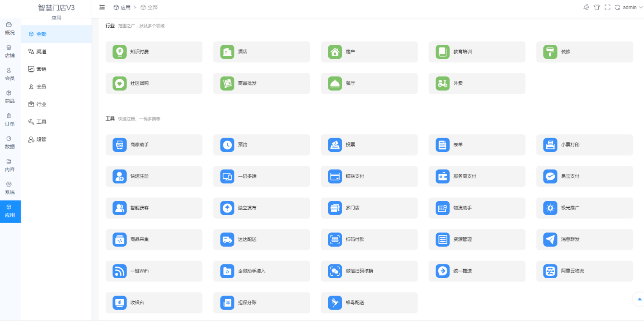The height and width of the screenshot is (321, 644).
Task: Select the 超管 super admin category
Action: click(x=41, y=139)
